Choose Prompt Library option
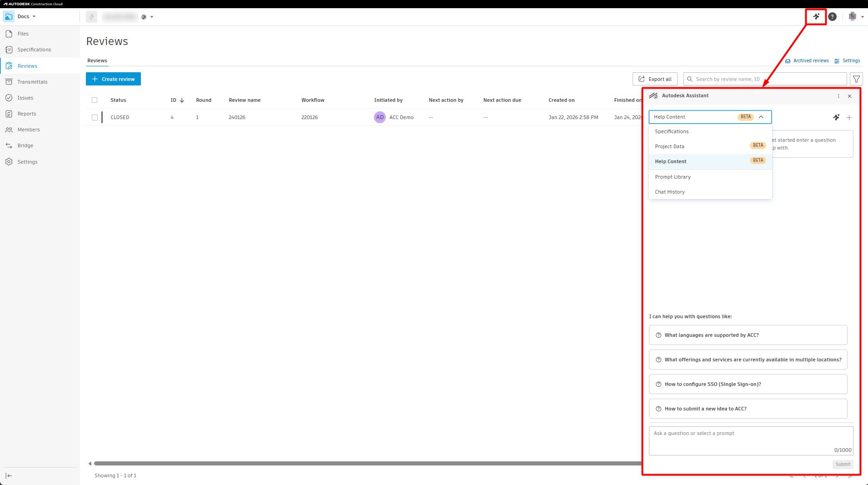 tap(710, 177)
